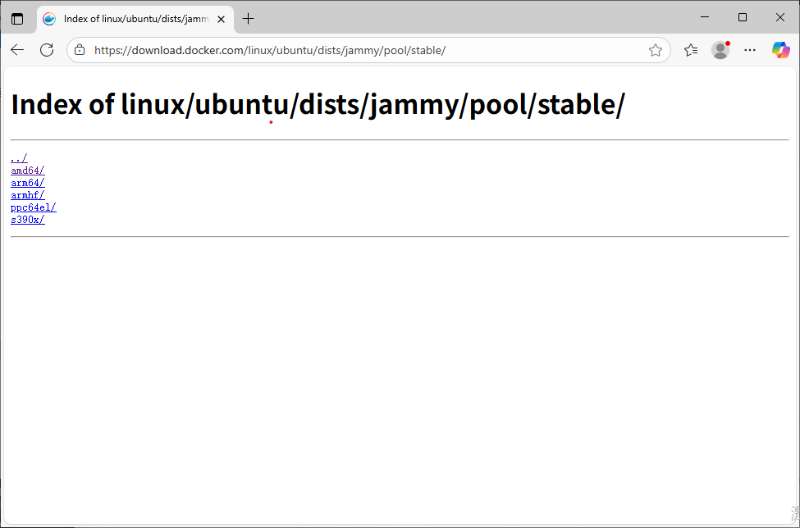Image resolution: width=800 pixels, height=528 pixels.
Task: Launch the Copilot sidebar
Action: (x=781, y=50)
